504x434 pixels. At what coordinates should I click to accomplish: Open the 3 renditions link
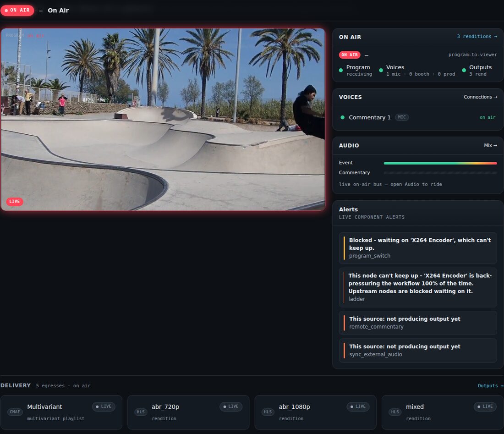pyautogui.click(x=477, y=37)
